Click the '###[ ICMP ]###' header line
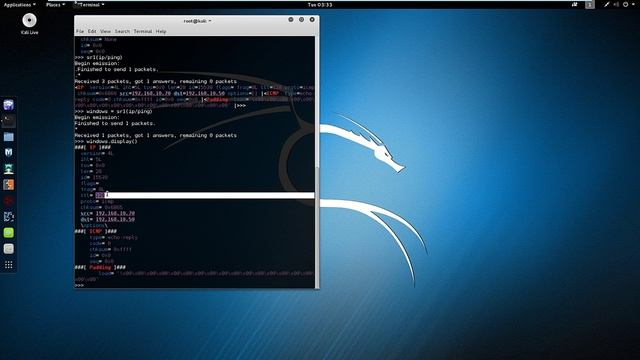Screen dimensions: 640x360 [96, 231]
